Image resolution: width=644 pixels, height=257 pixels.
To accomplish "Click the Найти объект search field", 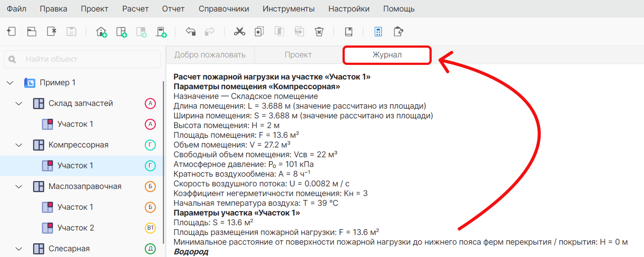I will [82, 59].
